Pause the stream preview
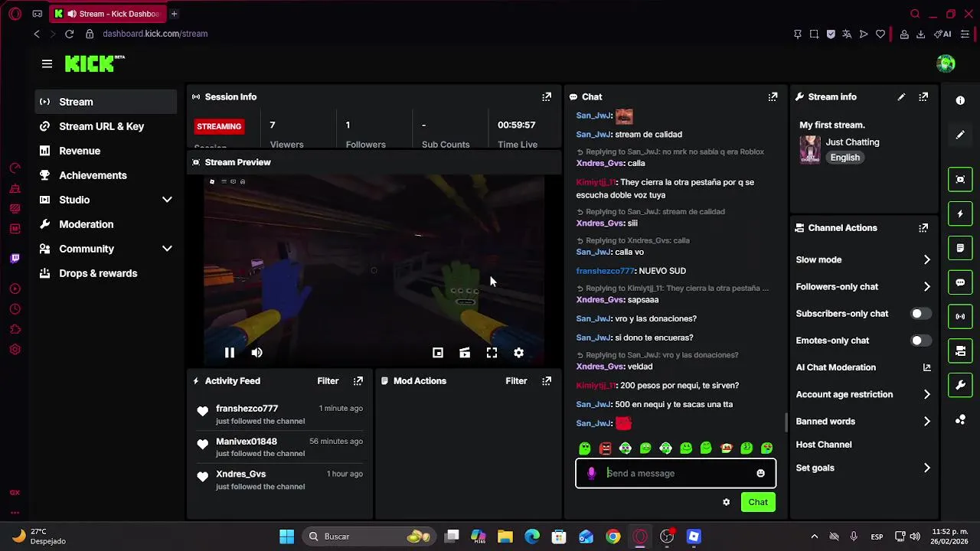This screenshot has width=980, height=551. tap(229, 353)
